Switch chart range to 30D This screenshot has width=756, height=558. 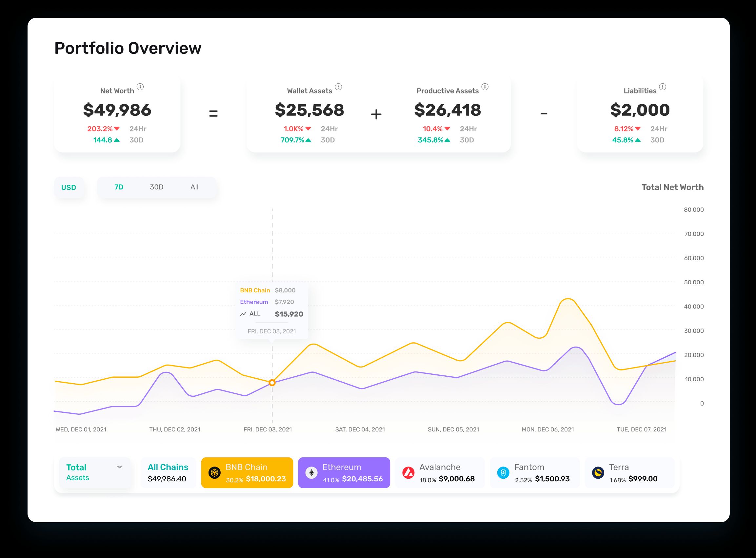tap(156, 187)
